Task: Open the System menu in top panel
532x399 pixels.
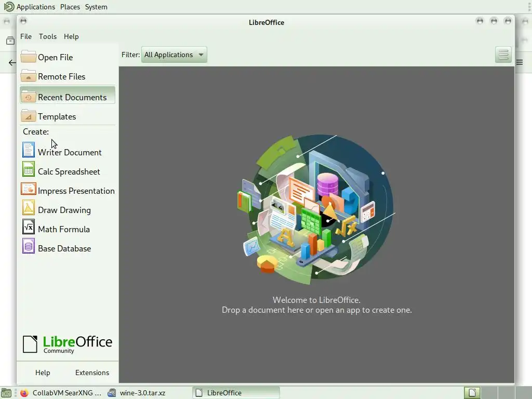Action: [x=96, y=7]
